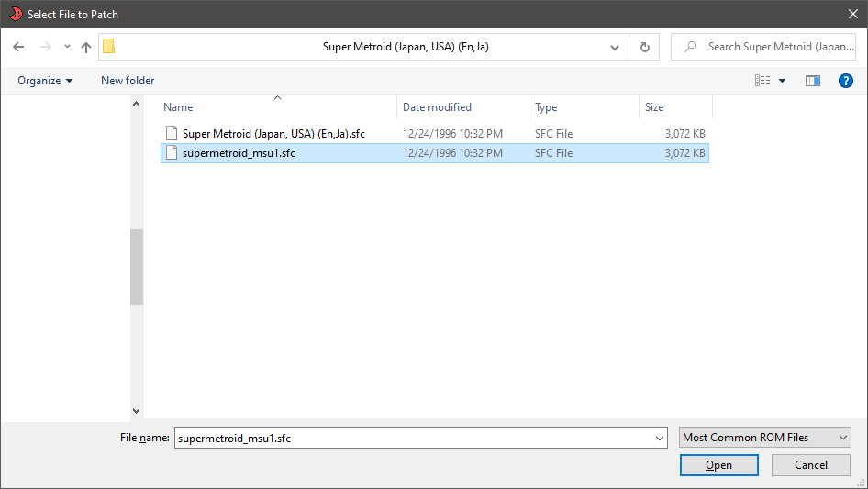Click the folder icon in address bar

point(109,47)
